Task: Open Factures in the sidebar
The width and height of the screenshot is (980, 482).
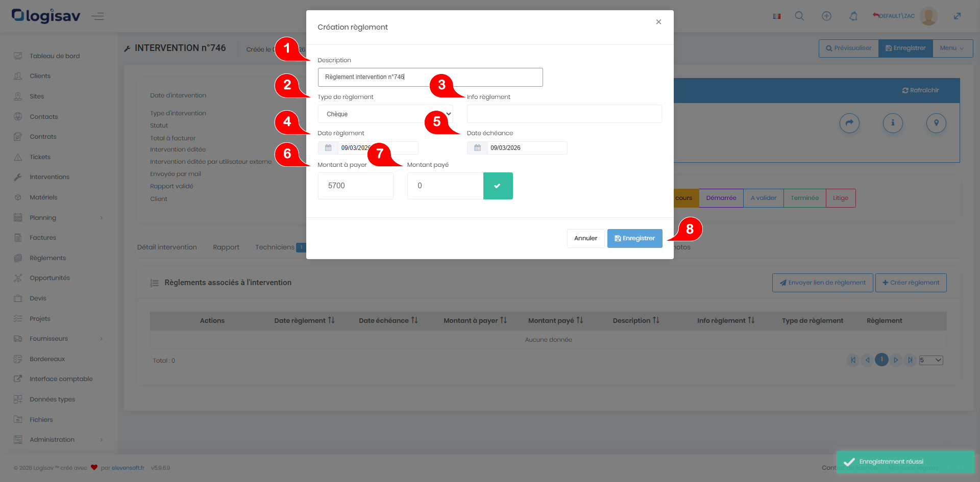Action: pos(43,238)
